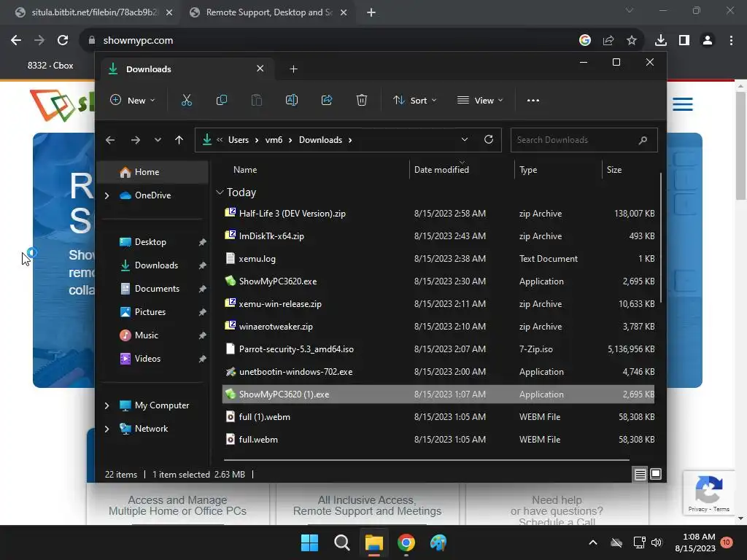
Task: Show hidden system tray icons chevron
Action: (593, 542)
